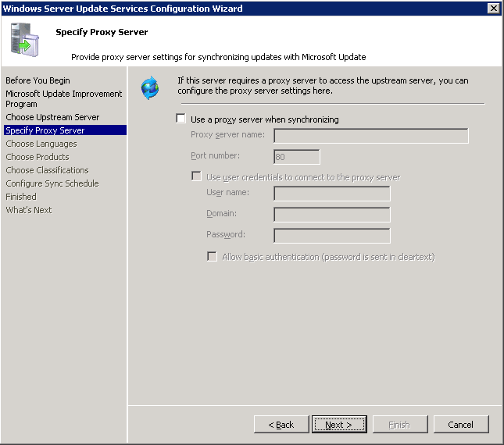Click the Password input field

click(332, 236)
